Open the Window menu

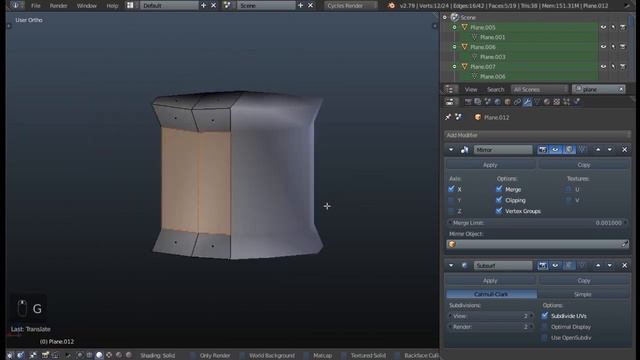87,6
